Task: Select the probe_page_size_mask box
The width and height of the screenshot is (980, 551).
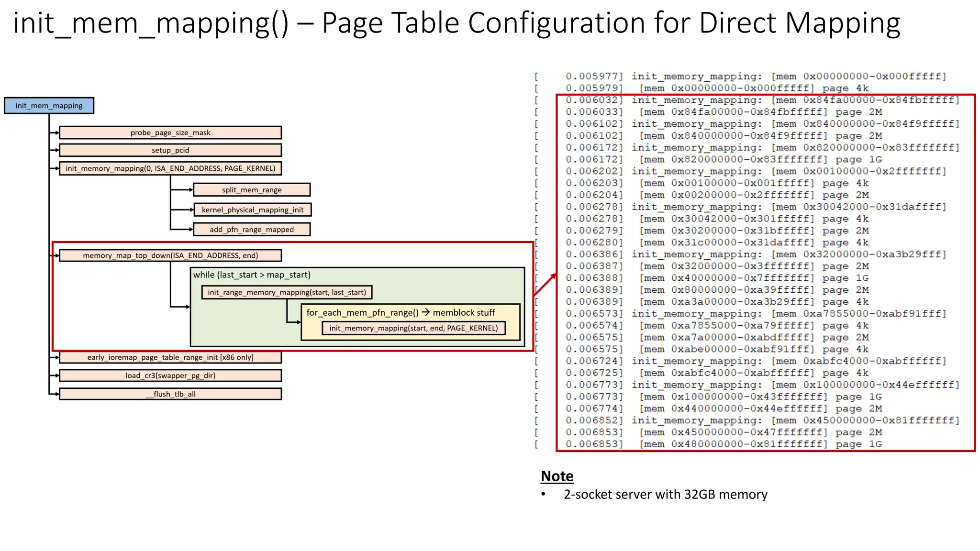Action: click(170, 132)
